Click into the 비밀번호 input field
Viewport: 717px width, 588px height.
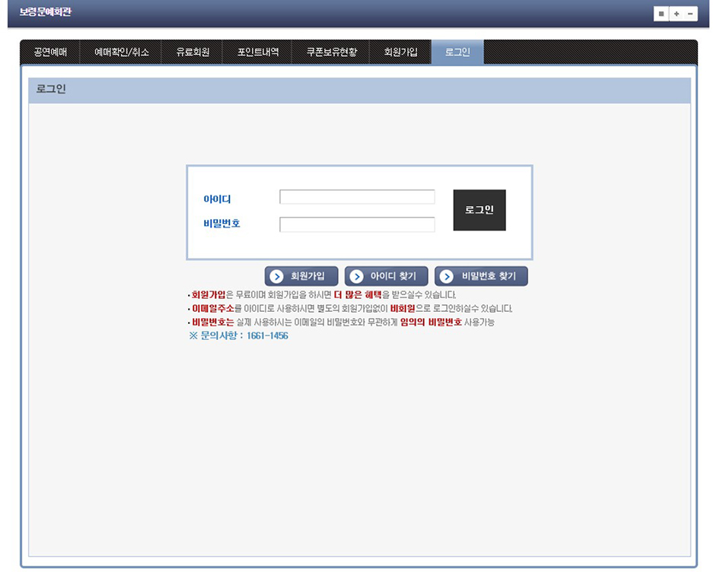(x=357, y=224)
